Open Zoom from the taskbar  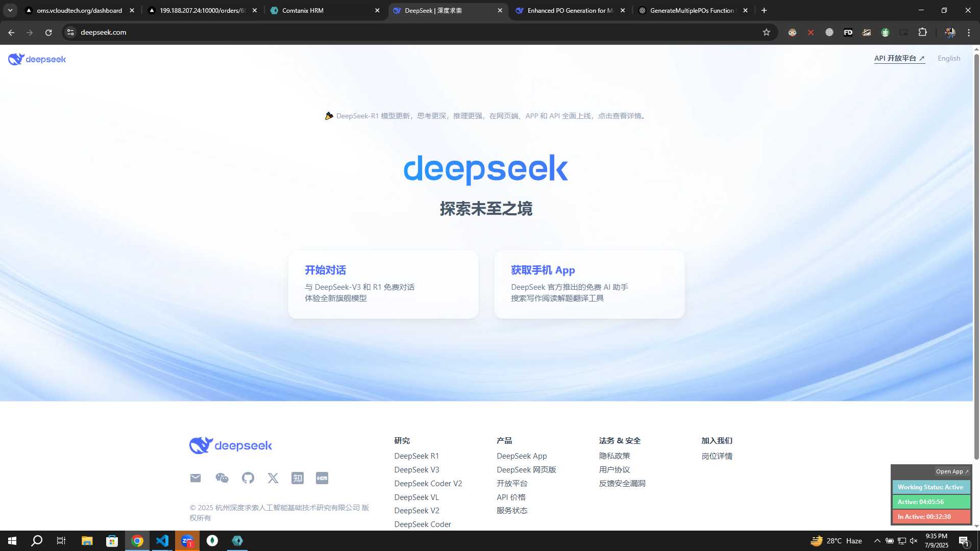point(187,541)
